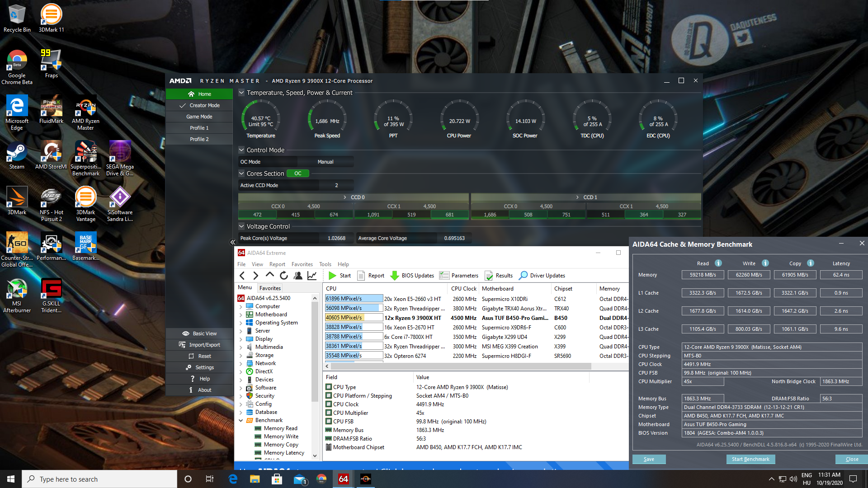
Task: Select Game Mode in Ryzen Master
Action: click(x=199, y=117)
